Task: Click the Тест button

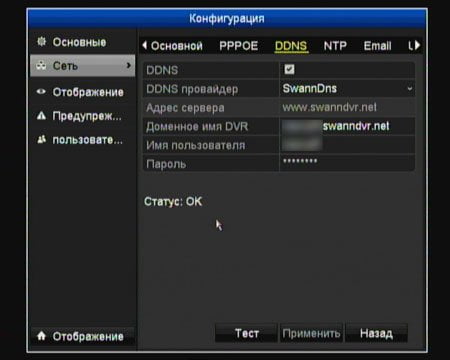Action: click(246, 333)
